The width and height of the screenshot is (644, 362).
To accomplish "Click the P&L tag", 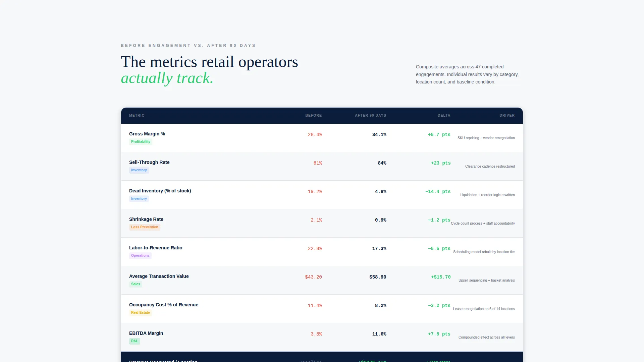I will coord(135,341).
